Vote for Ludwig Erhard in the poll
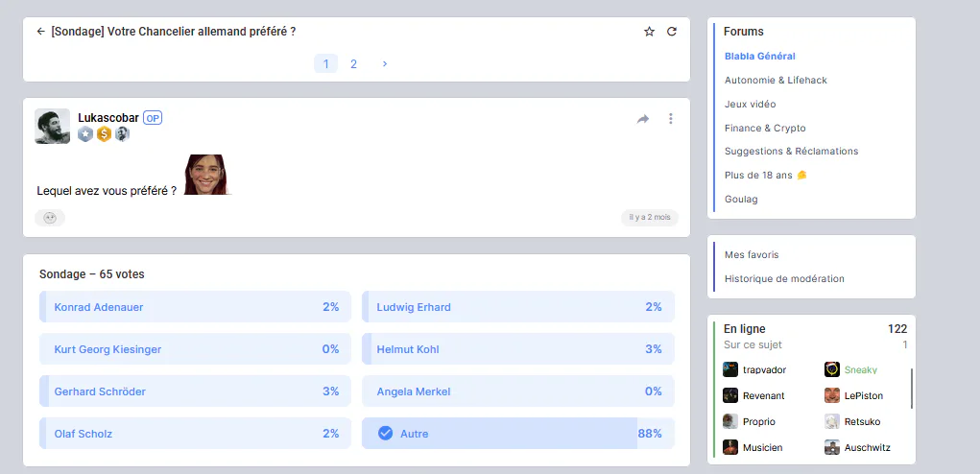 pos(518,307)
